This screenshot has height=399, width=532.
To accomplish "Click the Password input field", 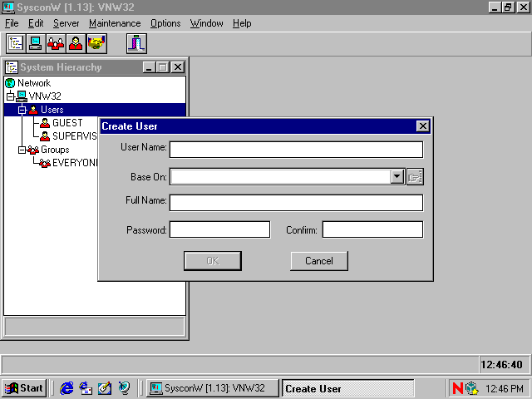I will coord(219,229).
